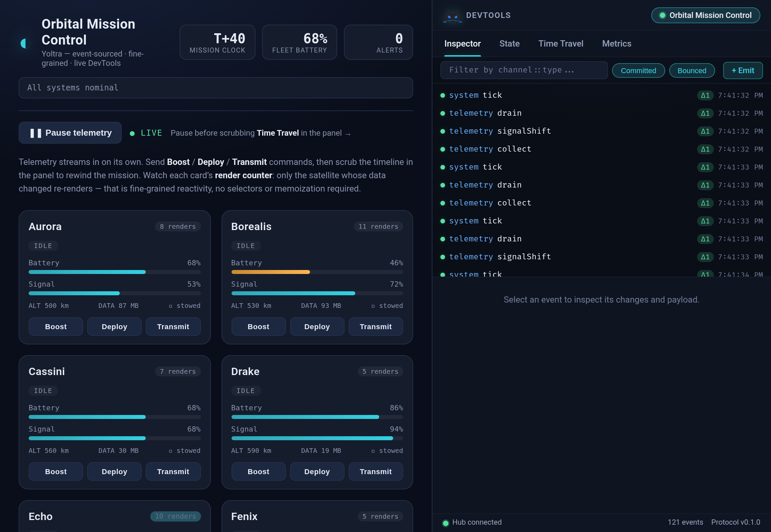Click the 121 events count in footer
Screen dimensions: 771x532
point(685,522)
